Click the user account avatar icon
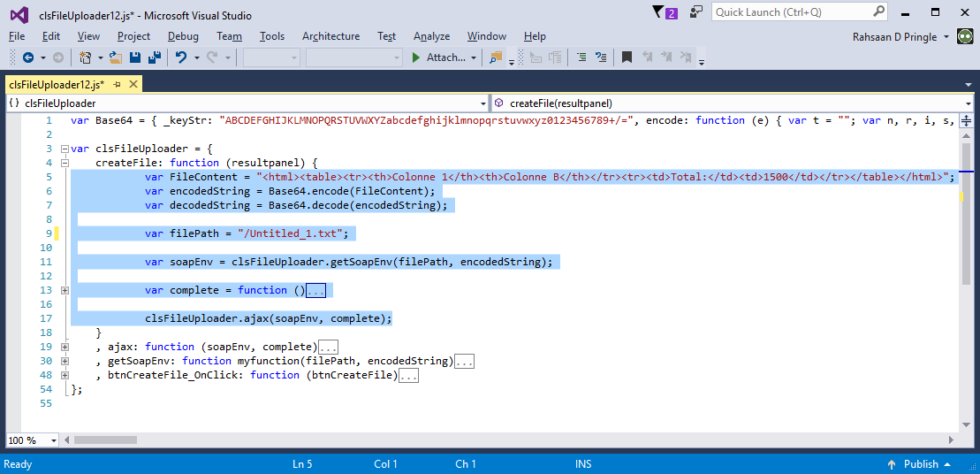This screenshot has width=980, height=474. pyautogui.click(x=964, y=36)
